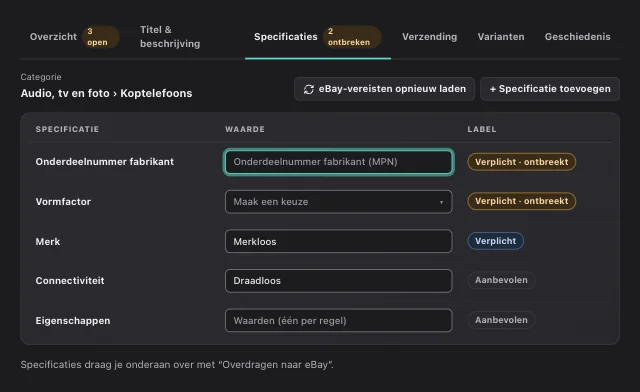The width and height of the screenshot is (640, 392).
Task: Click the Verplicht label for Merk
Action: (496, 241)
